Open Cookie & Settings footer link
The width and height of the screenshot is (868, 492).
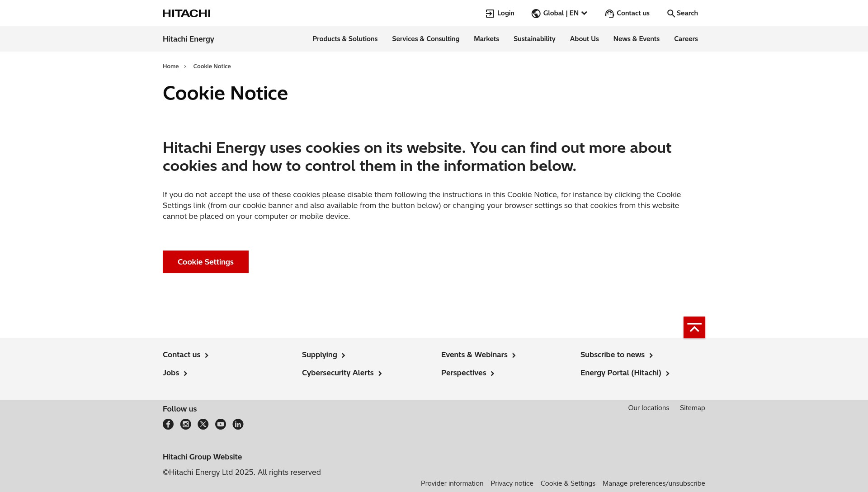click(x=568, y=483)
